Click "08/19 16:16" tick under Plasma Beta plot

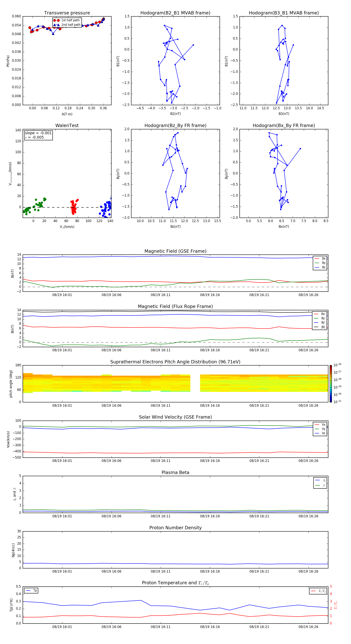tap(210, 516)
